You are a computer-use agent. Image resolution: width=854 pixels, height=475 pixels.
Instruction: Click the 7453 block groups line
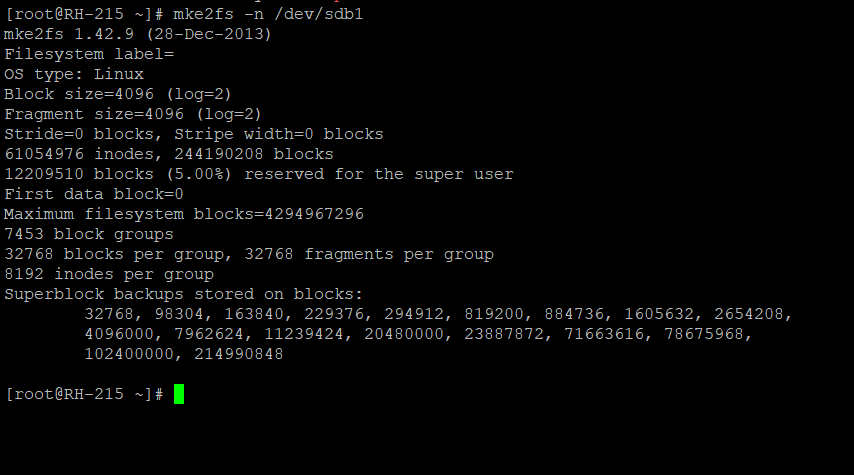tap(89, 234)
